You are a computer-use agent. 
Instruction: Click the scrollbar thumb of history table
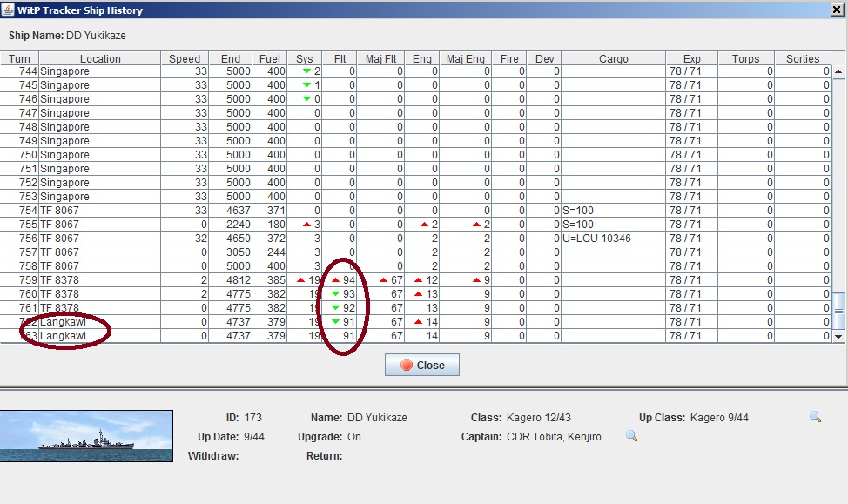point(838,311)
